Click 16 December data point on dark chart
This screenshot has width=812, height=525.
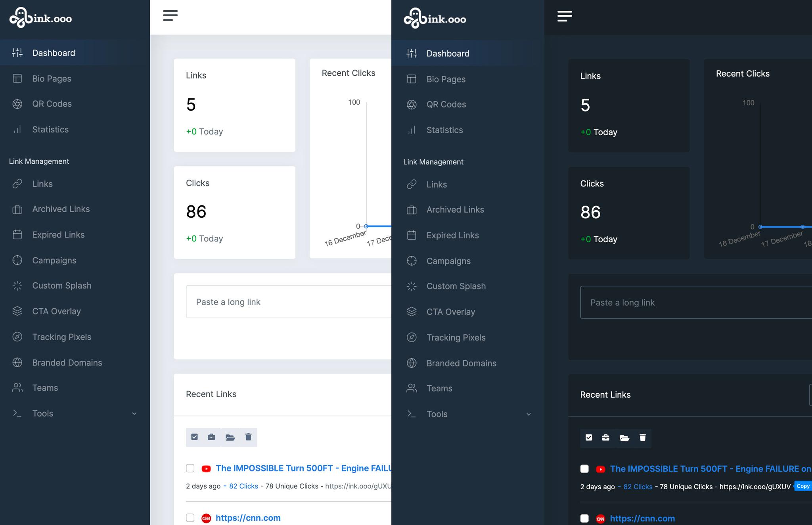coord(760,227)
